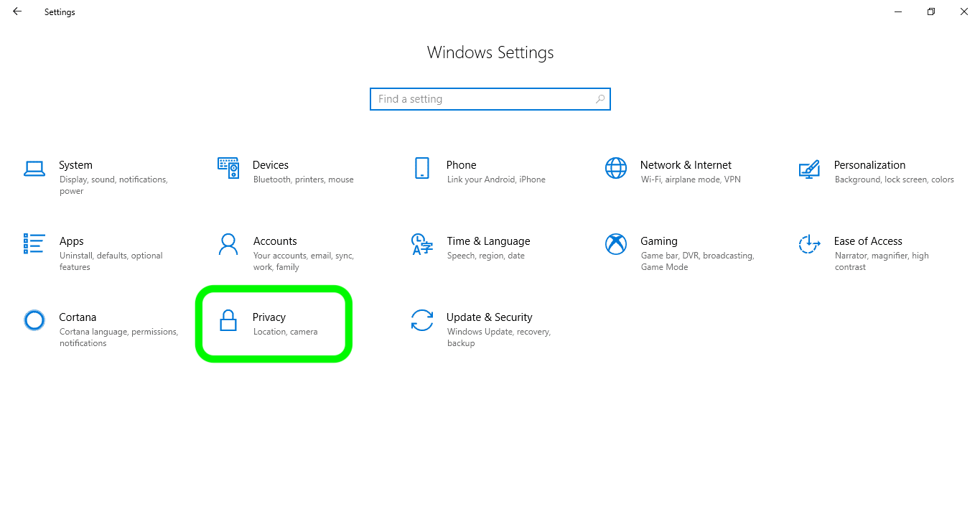Click the Privacy padlock icon
Image resolution: width=980 pixels, height=527 pixels.
(x=228, y=320)
